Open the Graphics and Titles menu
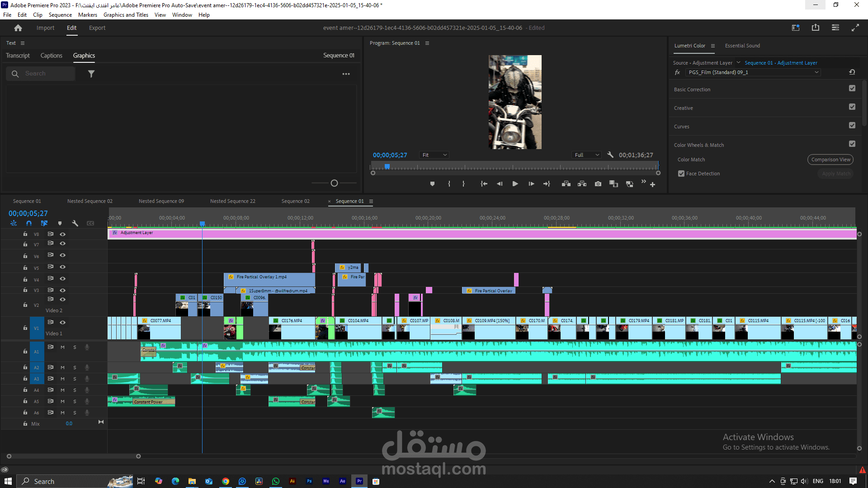The height and width of the screenshot is (488, 868). point(126,15)
